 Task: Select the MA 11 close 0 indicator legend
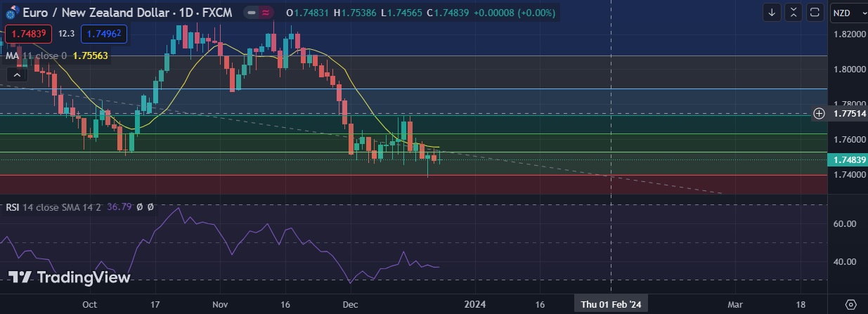[x=36, y=55]
